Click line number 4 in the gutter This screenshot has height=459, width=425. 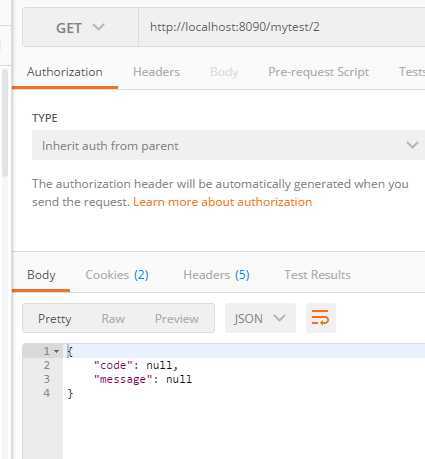click(x=47, y=393)
